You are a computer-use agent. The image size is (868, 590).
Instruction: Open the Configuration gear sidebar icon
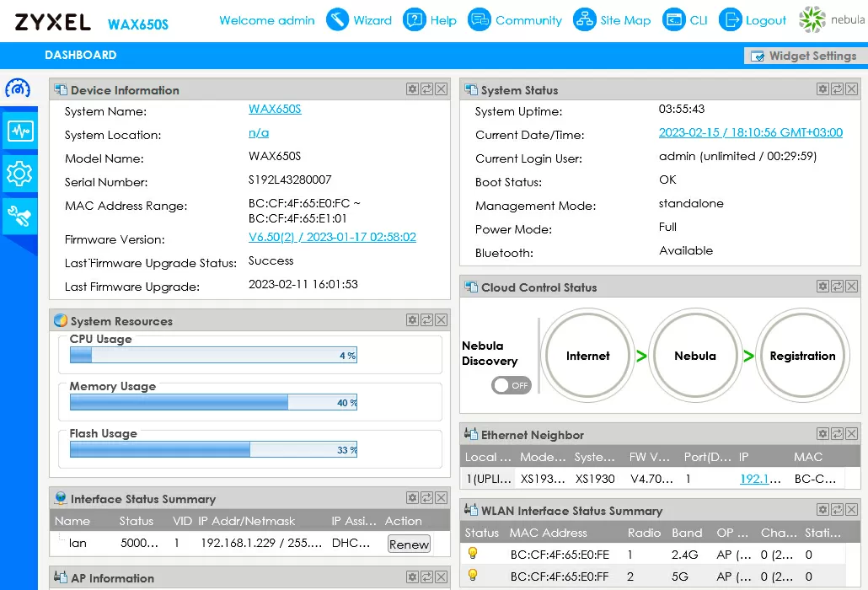(x=20, y=174)
